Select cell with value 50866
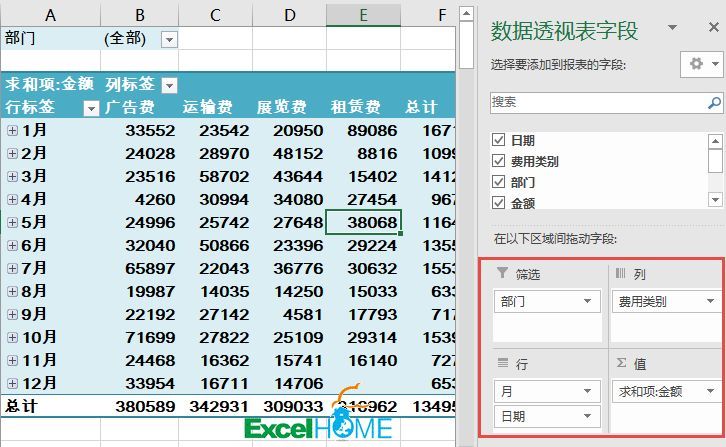This screenshot has width=726, height=447. click(x=215, y=246)
